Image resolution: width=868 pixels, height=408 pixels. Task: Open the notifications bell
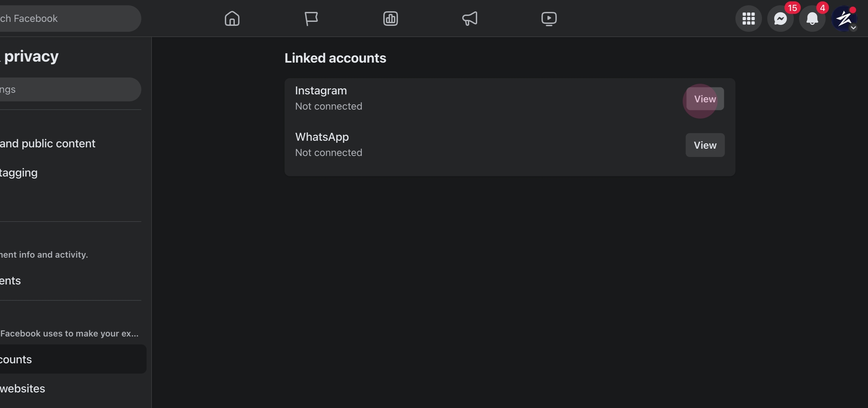coord(812,18)
